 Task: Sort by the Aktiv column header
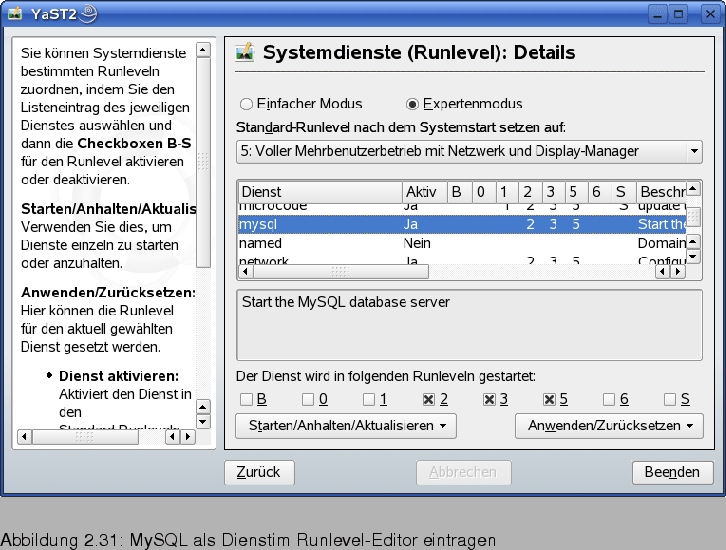425,192
